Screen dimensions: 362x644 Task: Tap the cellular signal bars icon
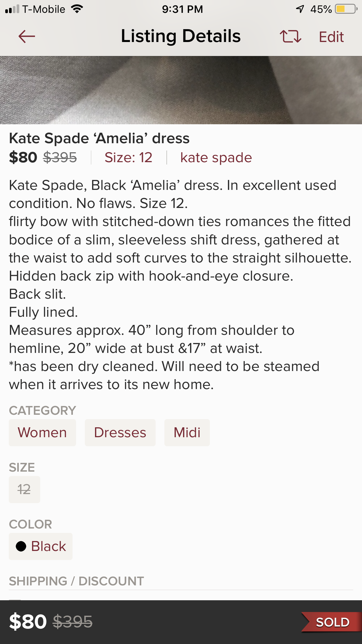12,9
